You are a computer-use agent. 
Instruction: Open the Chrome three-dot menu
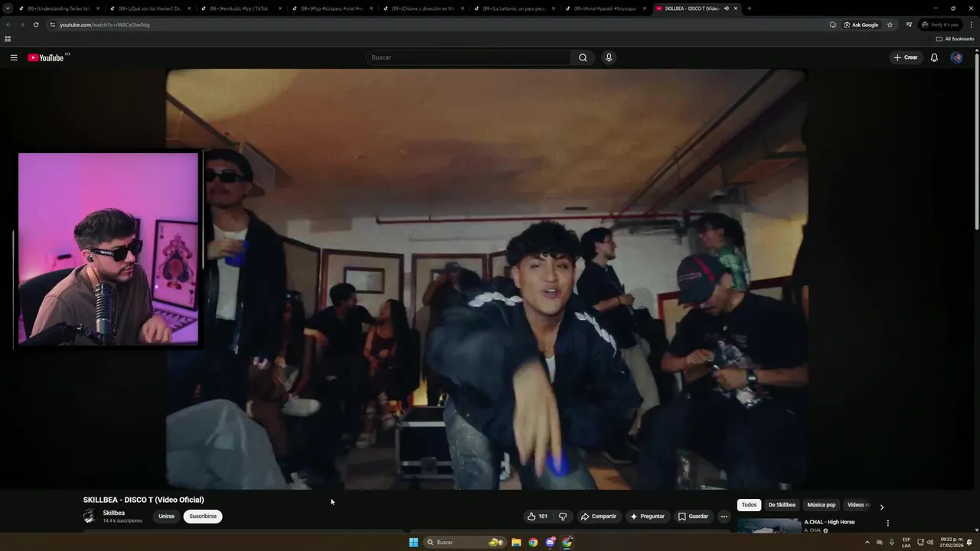tap(970, 24)
